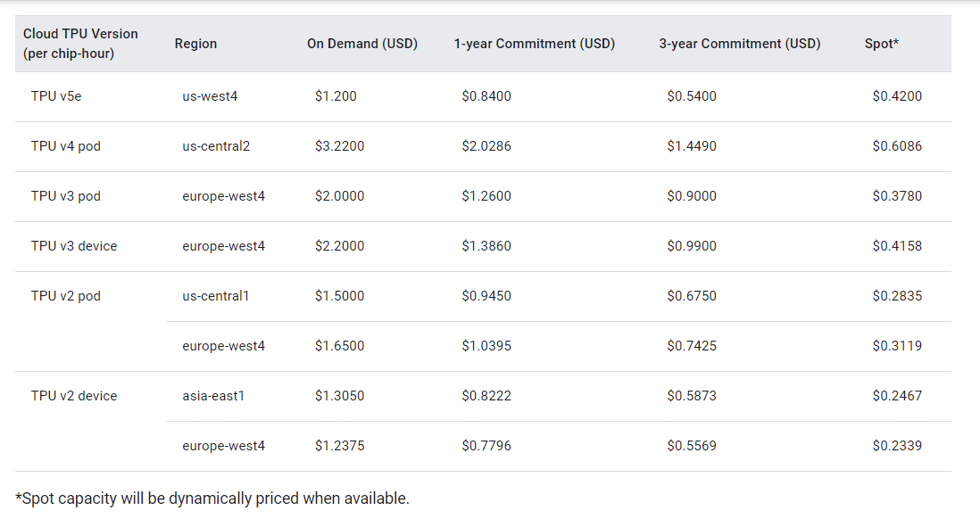Select the us-central2 region cell
The height and width of the screenshot is (519, 980).
216,146
